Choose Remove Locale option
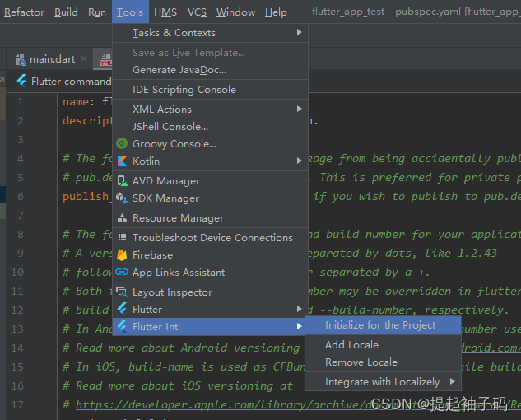Screen dimensions: 521x420 click(383, 362)
